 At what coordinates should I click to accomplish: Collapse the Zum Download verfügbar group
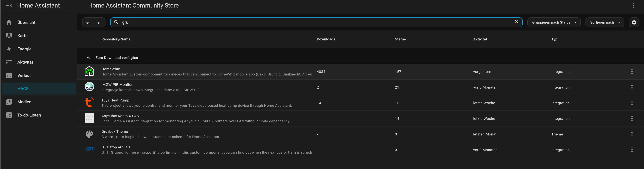coord(88,58)
